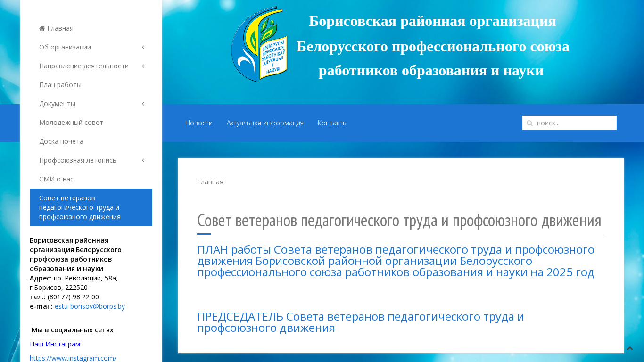Click the поиск search input field

tap(570, 123)
